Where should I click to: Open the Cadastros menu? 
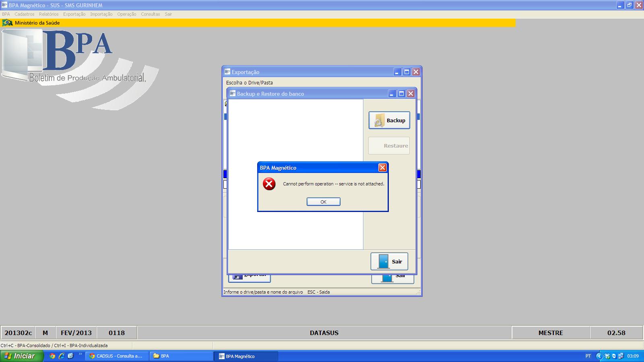click(25, 14)
